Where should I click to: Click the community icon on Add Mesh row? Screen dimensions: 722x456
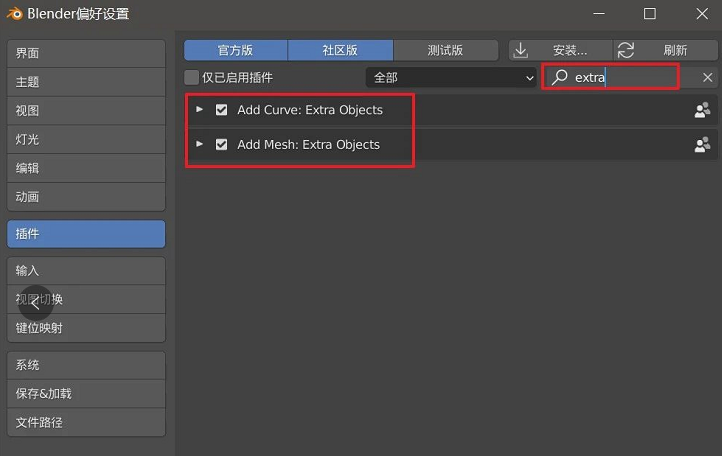[x=702, y=145]
